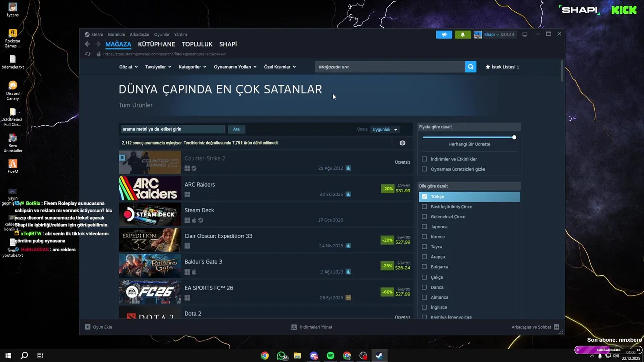Uncheck the Türkçe language filter

424,197
